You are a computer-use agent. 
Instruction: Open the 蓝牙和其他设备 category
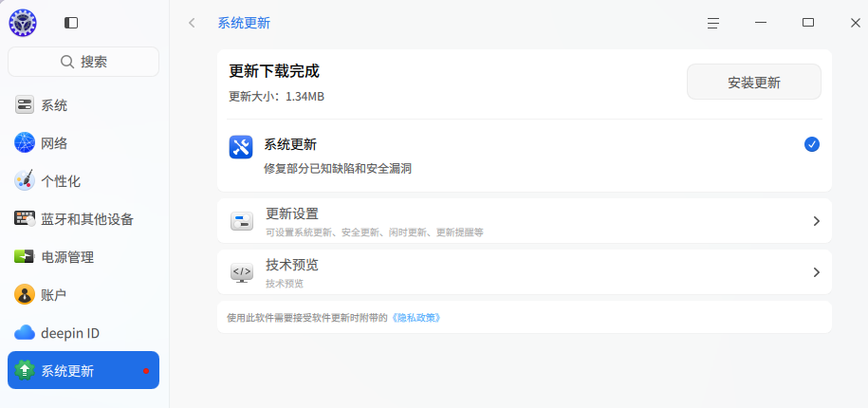point(83,218)
